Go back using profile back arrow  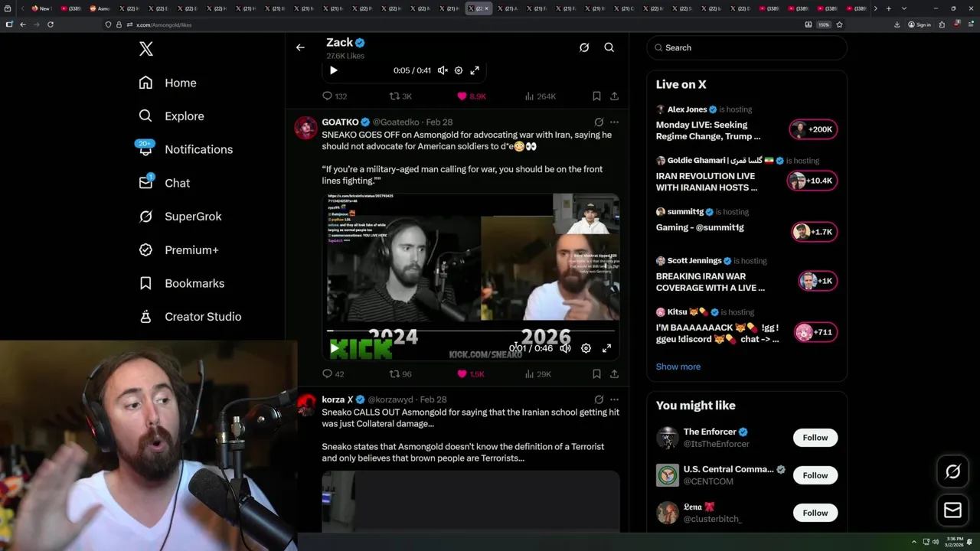(x=300, y=47)
